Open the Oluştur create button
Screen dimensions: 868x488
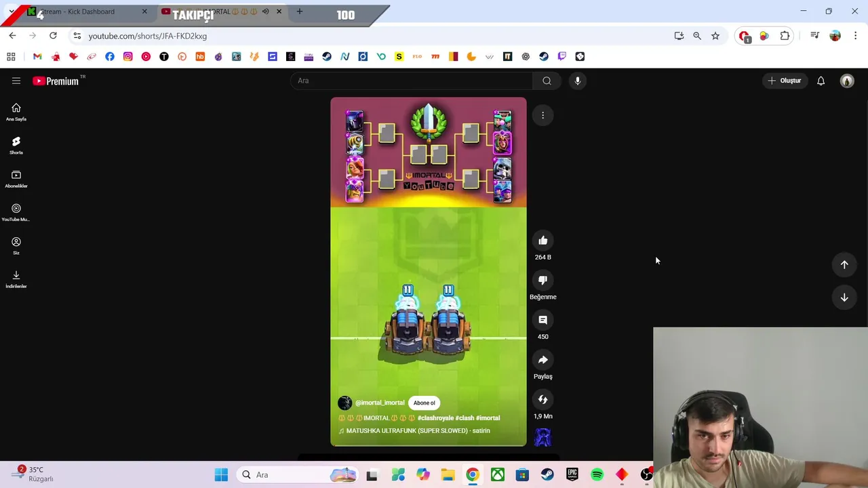[x=785, y=81]
